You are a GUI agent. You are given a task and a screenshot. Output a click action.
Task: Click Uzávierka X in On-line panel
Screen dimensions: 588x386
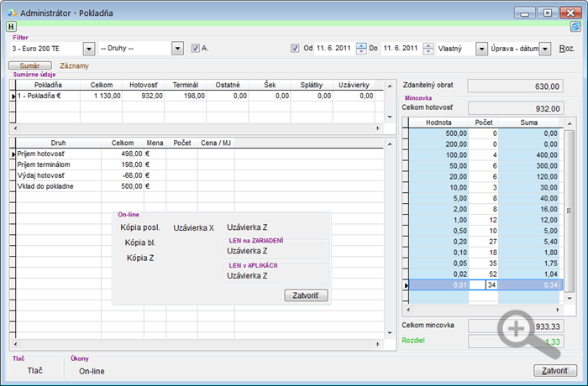tap(193, 228)
